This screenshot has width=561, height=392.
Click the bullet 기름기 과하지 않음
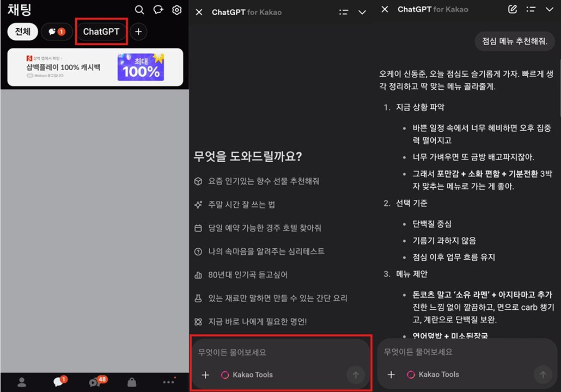click(444, 240)
